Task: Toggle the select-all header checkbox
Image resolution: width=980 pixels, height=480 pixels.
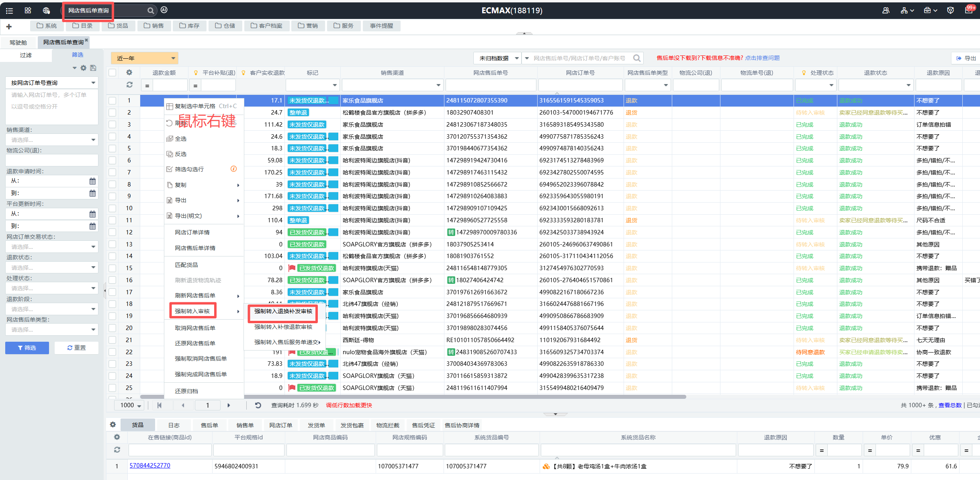Action: tap(113, 73)
